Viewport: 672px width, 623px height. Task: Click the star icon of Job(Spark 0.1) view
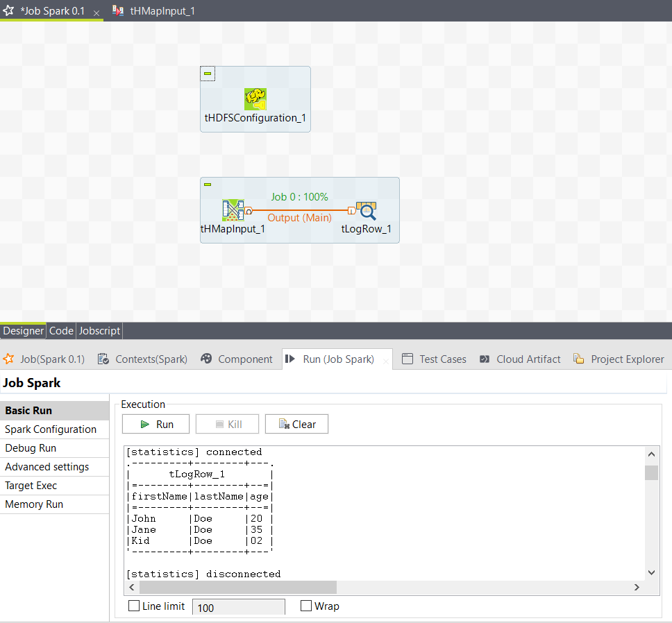tap(8, 359)
